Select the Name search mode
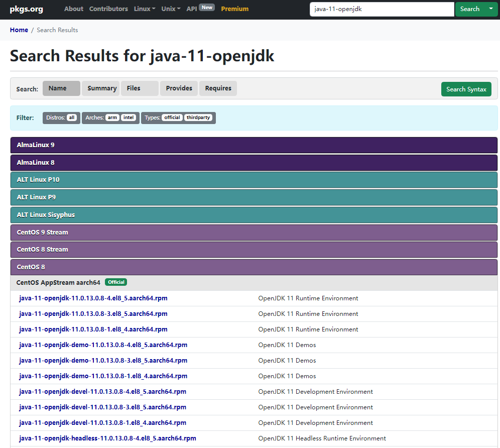The height and width of the screenshot is (448, 500). (61, 88)
